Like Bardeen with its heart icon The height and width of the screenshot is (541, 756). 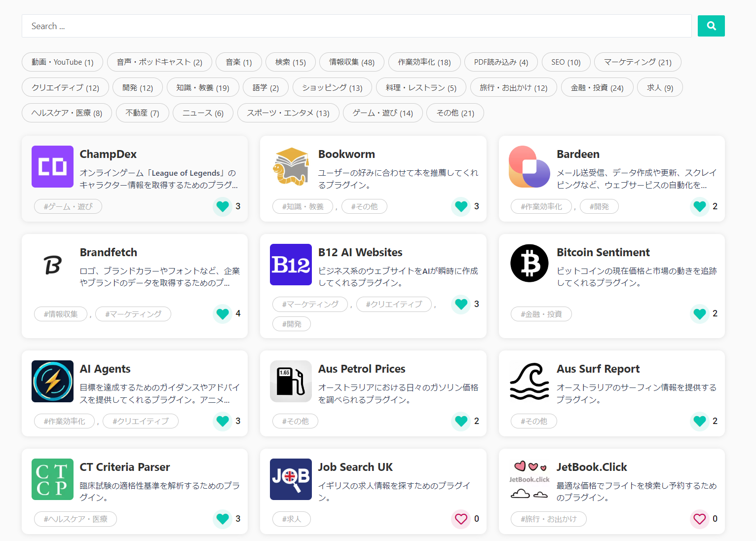point(700,206)
